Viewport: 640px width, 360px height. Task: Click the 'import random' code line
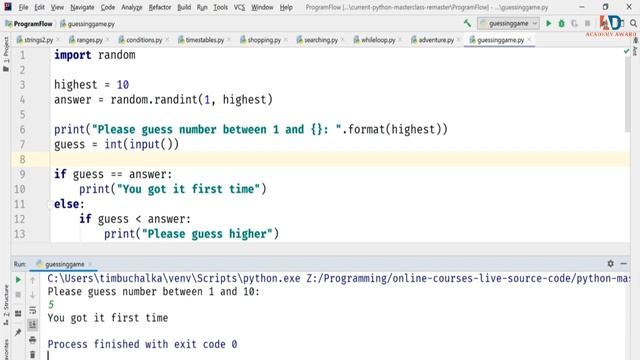click(x=95, y=55)
